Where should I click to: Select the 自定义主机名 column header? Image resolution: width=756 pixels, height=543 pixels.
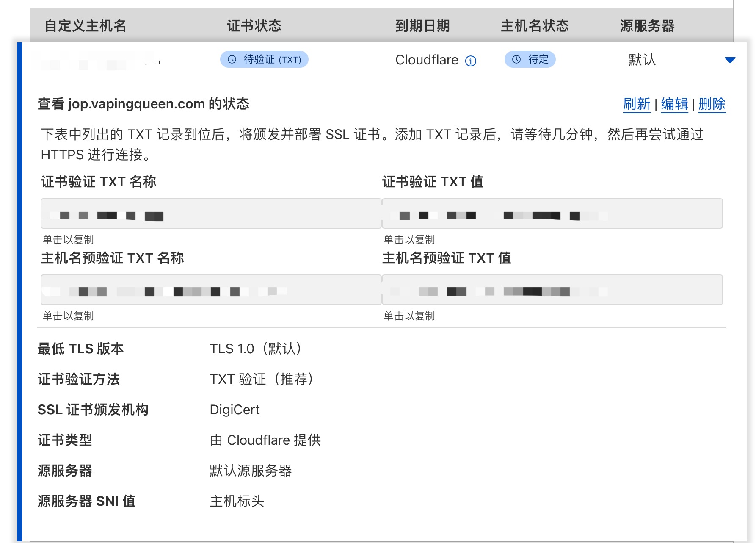tap(86, 26)
